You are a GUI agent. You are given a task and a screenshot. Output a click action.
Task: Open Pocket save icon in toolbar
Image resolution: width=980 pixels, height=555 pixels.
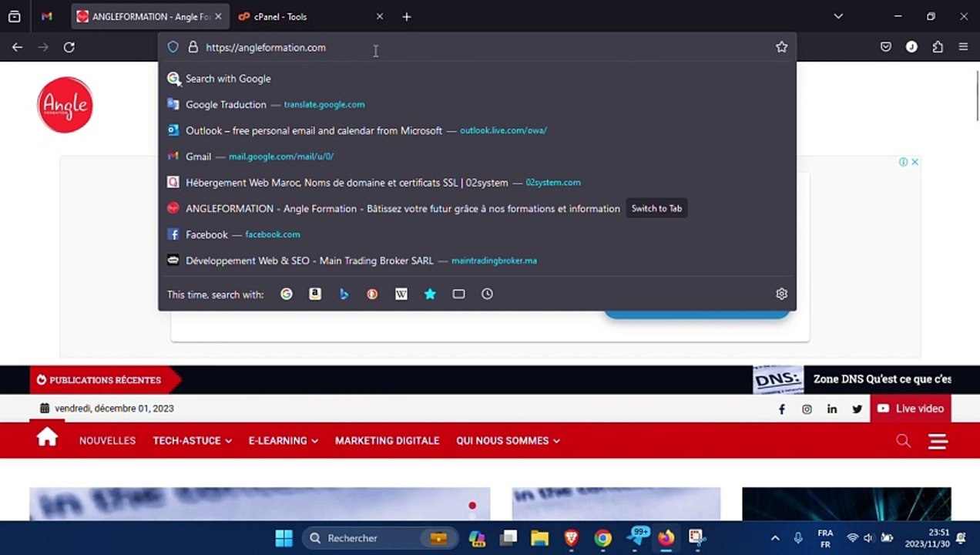886,47
